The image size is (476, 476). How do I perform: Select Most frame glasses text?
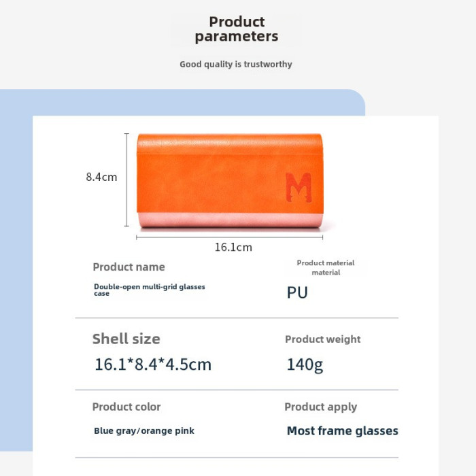tap(343, 430)
